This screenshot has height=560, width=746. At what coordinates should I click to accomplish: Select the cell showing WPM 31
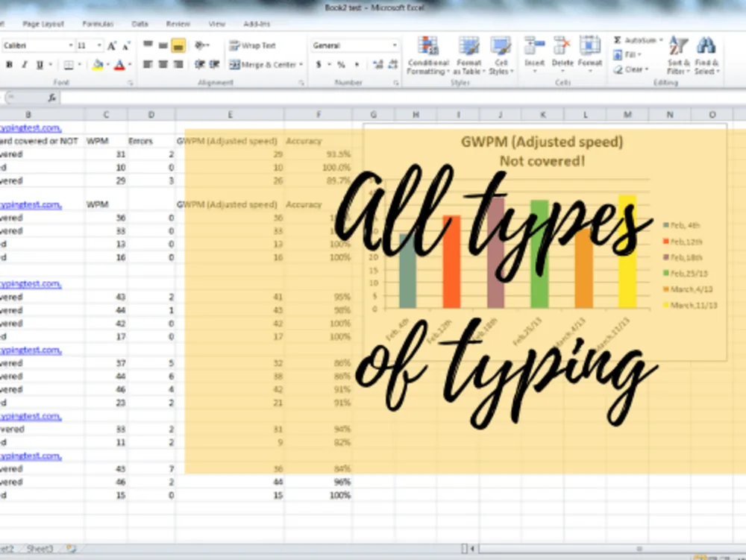(x=106, y=154)
